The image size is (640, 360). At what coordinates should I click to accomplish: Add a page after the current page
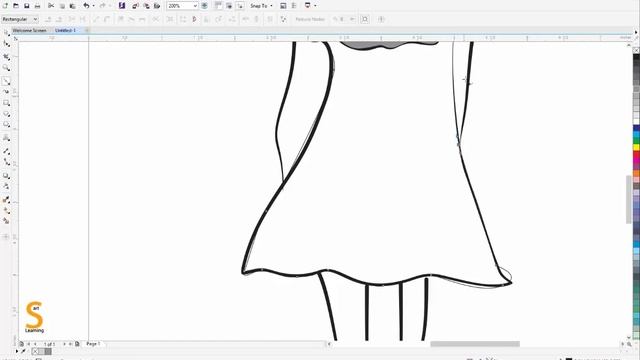77,344
